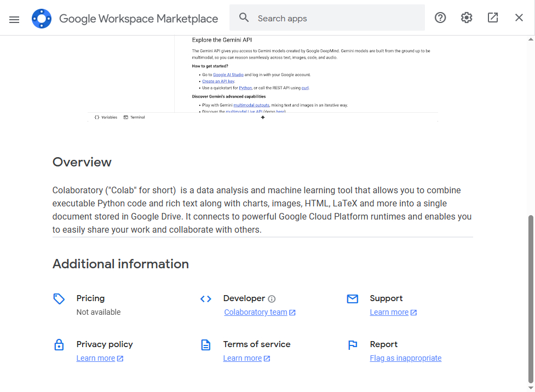535x392 pixels.
Task: Open the help question mark icon
Action: tap(440, 18)
